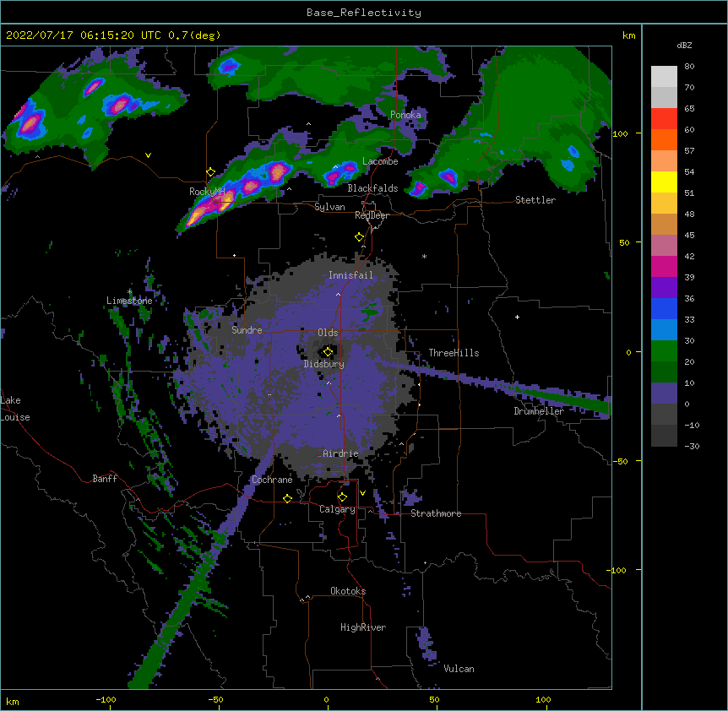The width and height of the screenshot is (728, 711).
Task: Select the red 60-65 dBZ swatch
Action: click(664, 119)
